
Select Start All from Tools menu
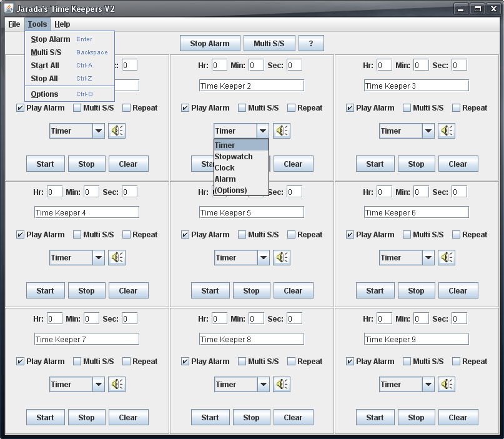point(45,66)
